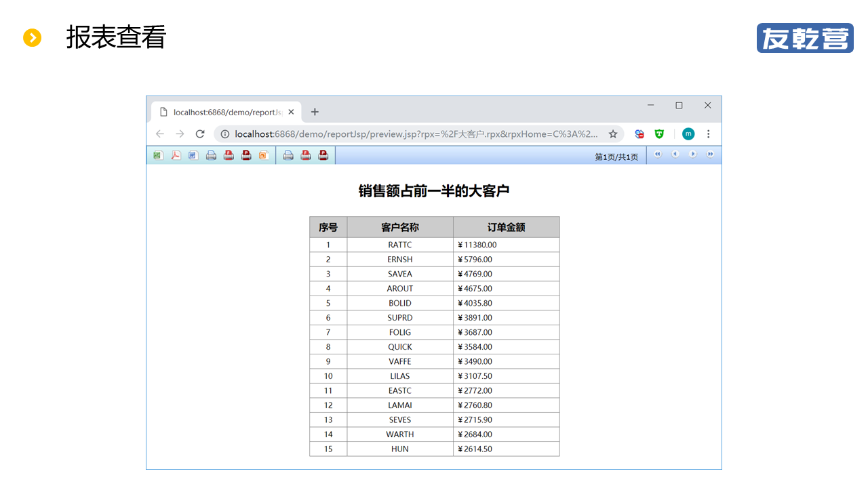Image resolution: width=868 pixels, height=488 pixels.
Task: Close the localhost:6868 tab
Action: pyautogui.click(x=291, y=113)
